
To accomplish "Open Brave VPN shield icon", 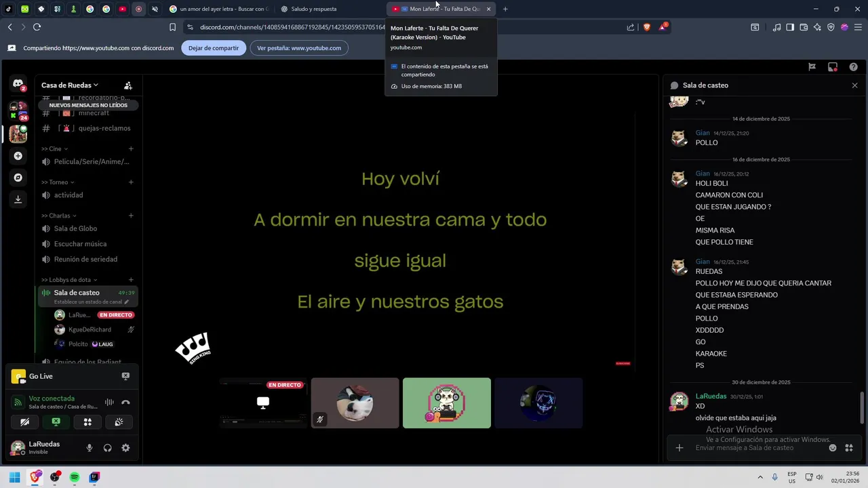I will (831, 27).
